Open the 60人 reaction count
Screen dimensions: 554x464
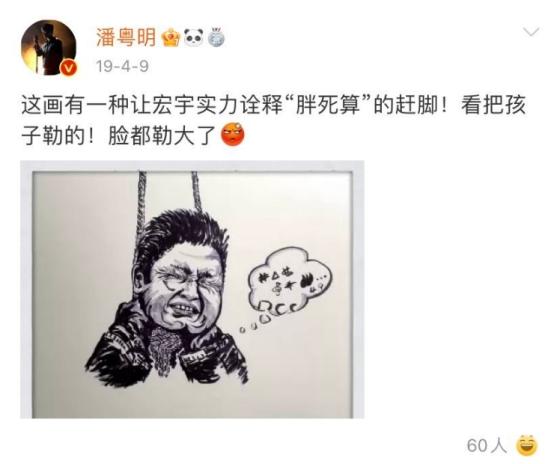pyautogui.click(x=487, y=445)
